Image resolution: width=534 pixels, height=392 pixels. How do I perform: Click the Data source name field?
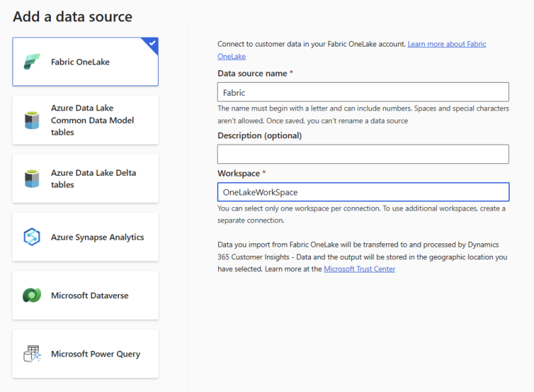coord(363,92)
